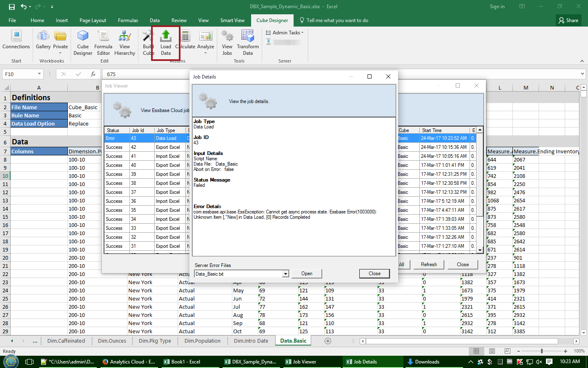Switch to the Smart View ribbon tab
This screenshot has height=368, width=588.
[x=232, y=20]
